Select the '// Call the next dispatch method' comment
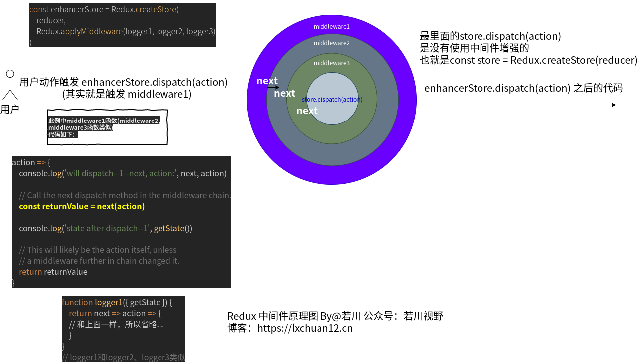Image resolution: width=641 pixels, height=364 pixels. [125, 195]
